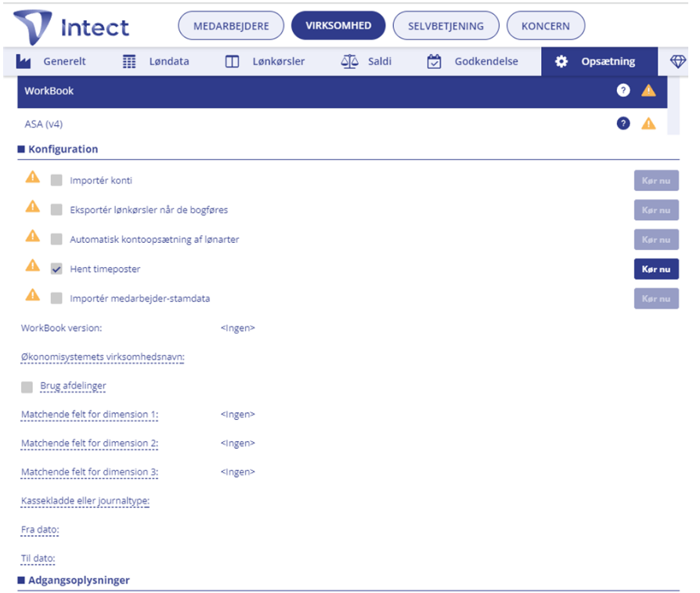Viewport: 700px width, 593px height.
Task: Click the Fra dato label
Action: (x=40, y=530)
